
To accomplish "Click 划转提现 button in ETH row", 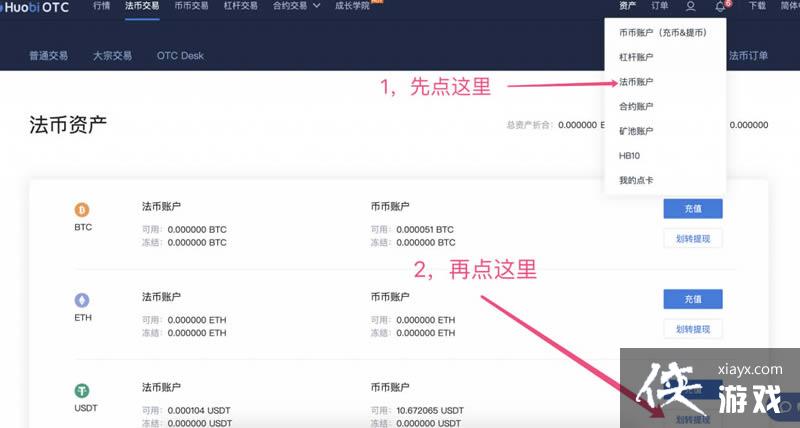I will 692,329.
